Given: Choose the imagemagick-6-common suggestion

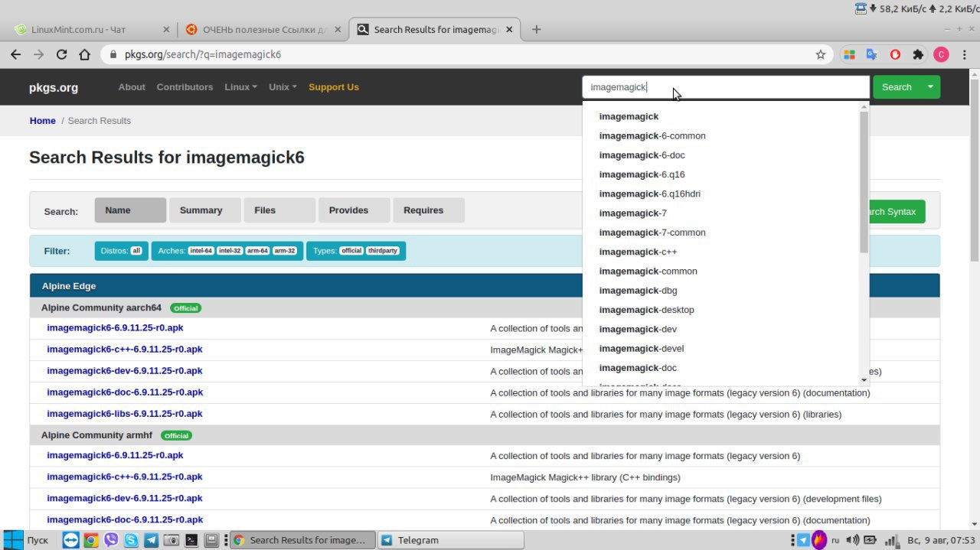Looking at the screenshot, I should click(x=652, y=136).
